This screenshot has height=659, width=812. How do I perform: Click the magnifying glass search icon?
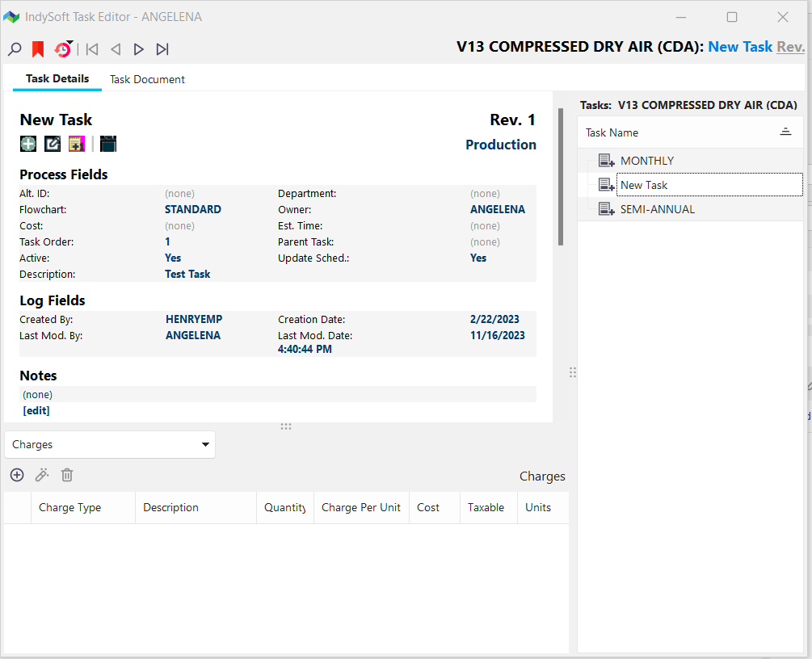tap(15, 49)
